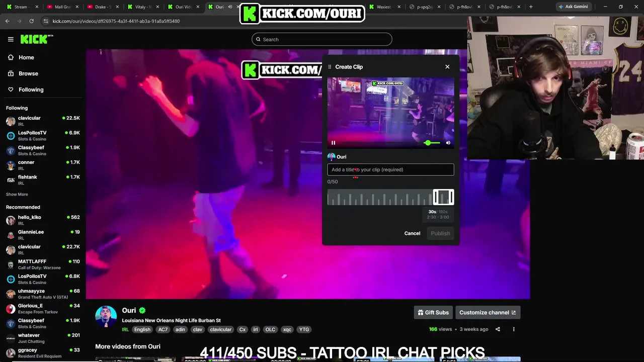This screenshot has width=644, height=362.
Task: Open the hamburger sidebar menu
Action: pos(11,39)
